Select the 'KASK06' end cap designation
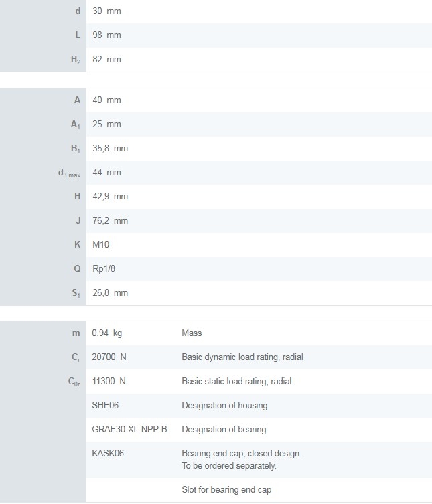Image resolution: width=432 pixels, height=504 pixels. (x=108, y=454)
